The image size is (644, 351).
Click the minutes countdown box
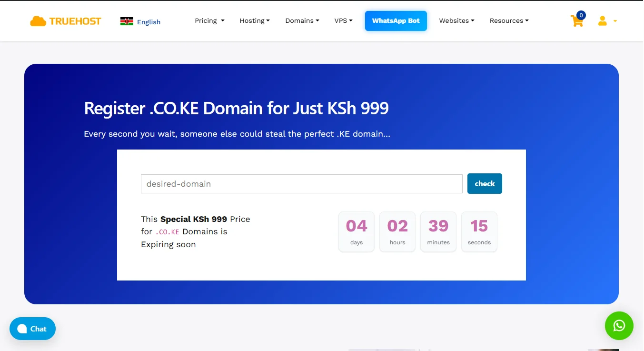[x=438, y=231]
